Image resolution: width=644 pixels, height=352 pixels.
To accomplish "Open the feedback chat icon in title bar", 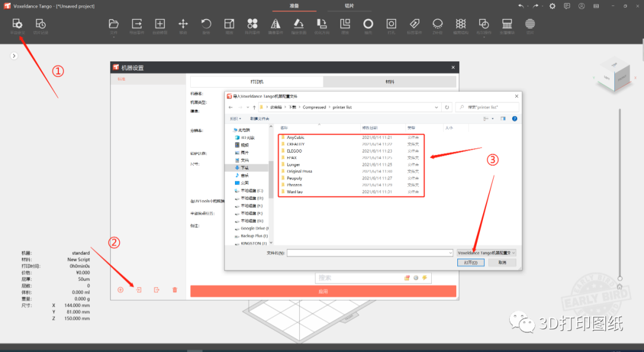I will (567, 6).
